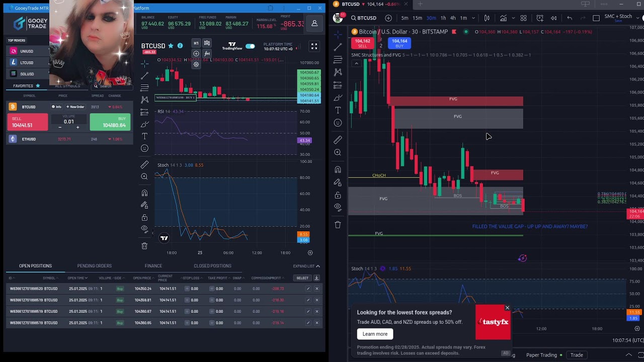Close position opened at 104359.81

[316, 300]
